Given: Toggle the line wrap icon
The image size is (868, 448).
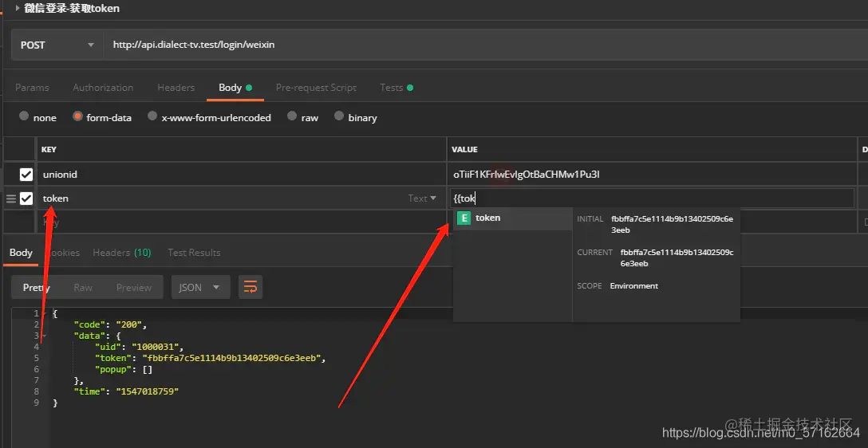Looking at the screenshot, I should pos(251,288).
